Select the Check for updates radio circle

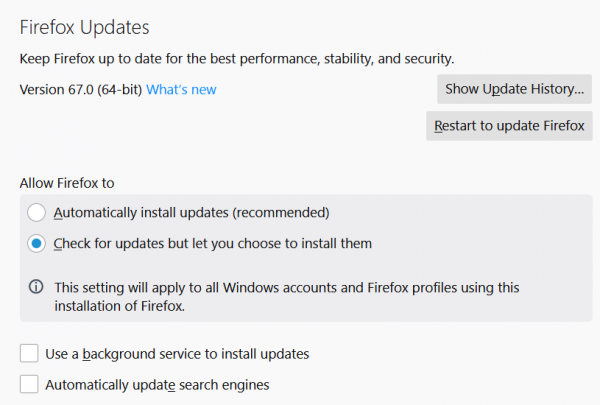click(37, 243)
